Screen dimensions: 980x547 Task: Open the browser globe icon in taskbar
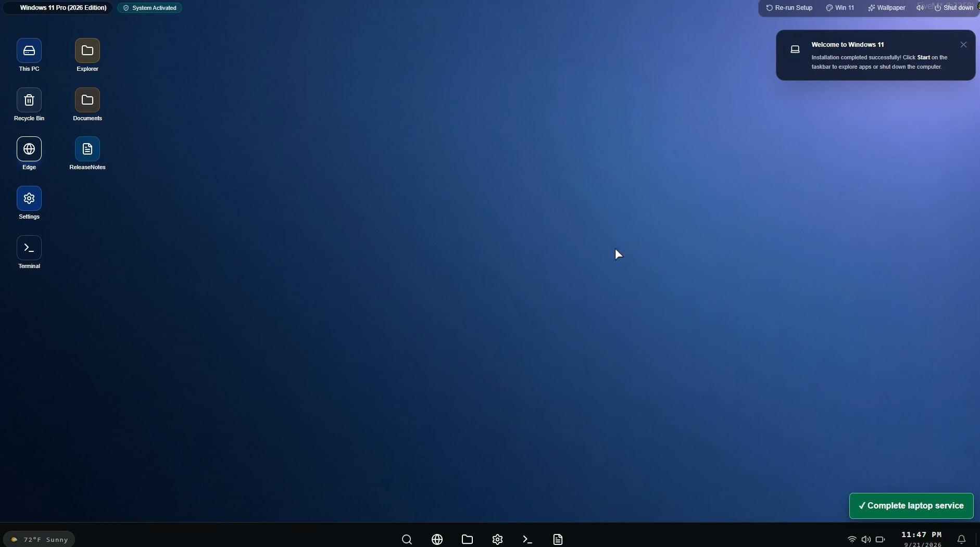pos(437,539)
